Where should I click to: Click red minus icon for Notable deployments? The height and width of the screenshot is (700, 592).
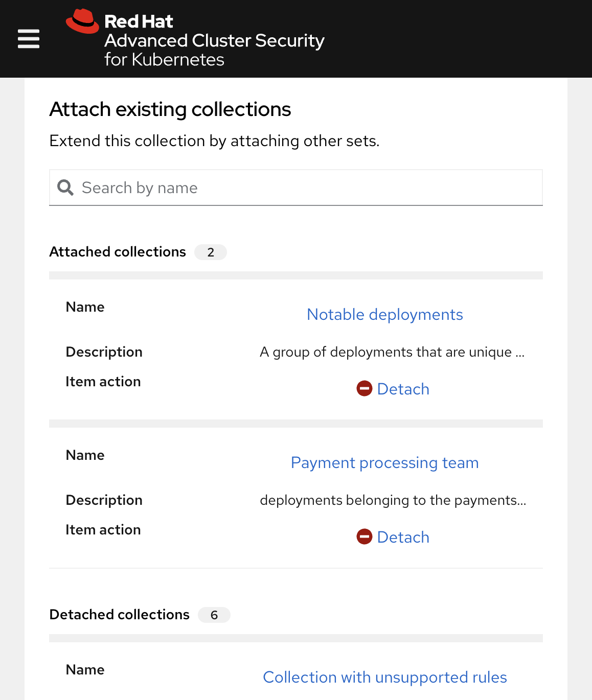[365, 389]
